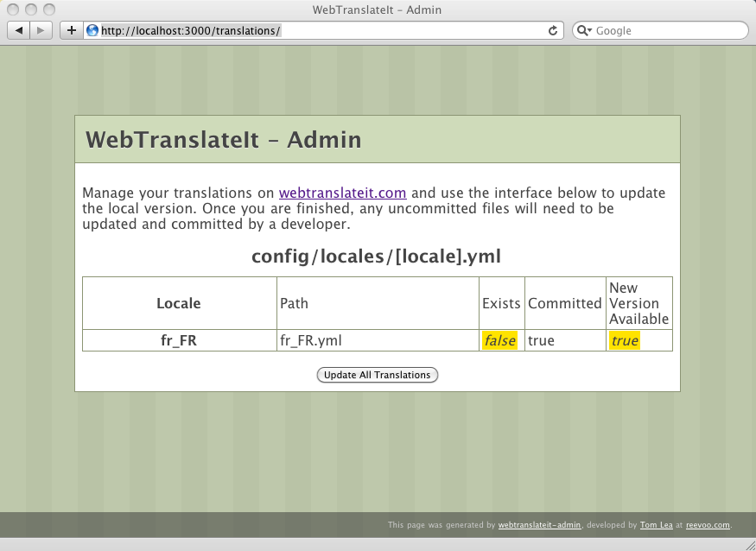Click the WebTranslateIt – Admin page heading

(x=223, y=140)
